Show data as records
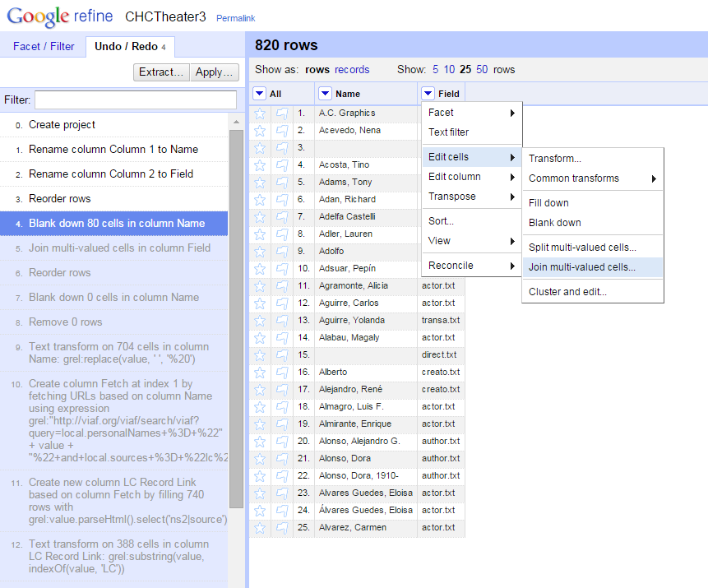Viewport: 708px width, 588px height. pyautogui.click(x=352, y=70)
